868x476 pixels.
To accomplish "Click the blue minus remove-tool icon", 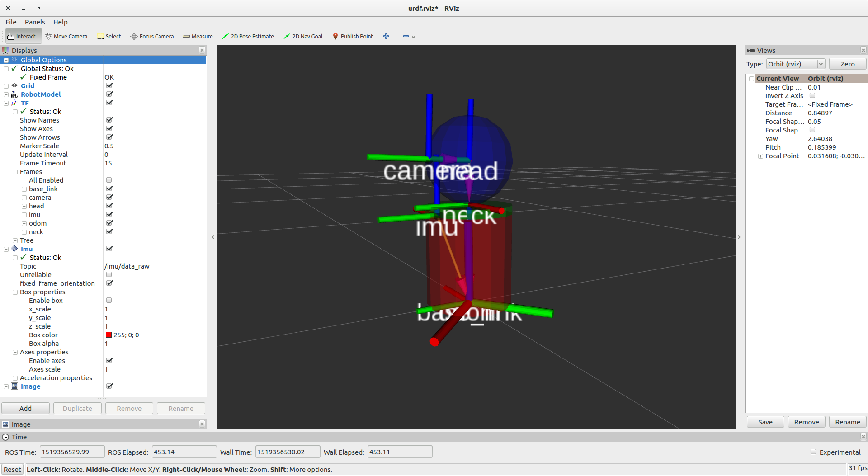I will pos(406,36).
